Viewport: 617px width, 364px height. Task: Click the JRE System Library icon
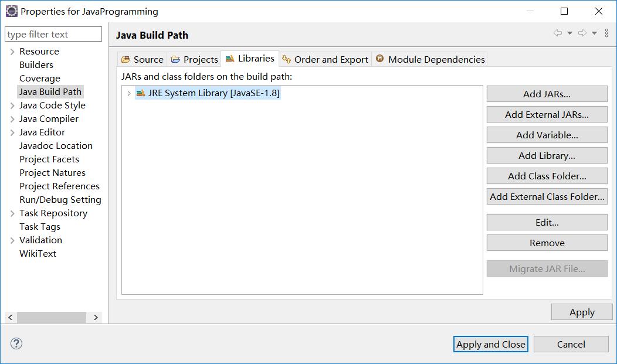point(140,92)
